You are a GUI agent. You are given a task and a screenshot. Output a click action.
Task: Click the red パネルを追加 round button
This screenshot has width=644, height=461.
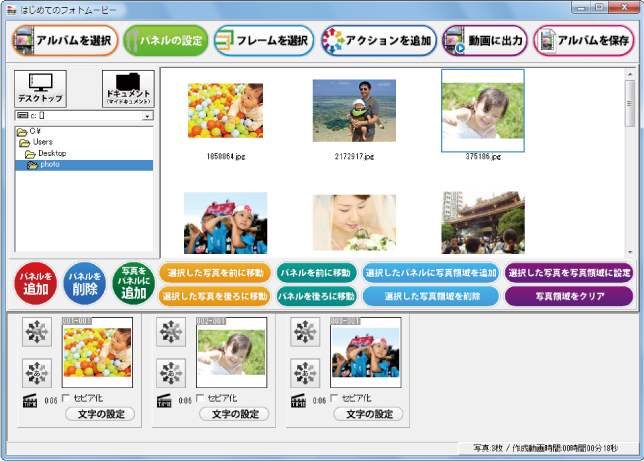click(36, 283)
